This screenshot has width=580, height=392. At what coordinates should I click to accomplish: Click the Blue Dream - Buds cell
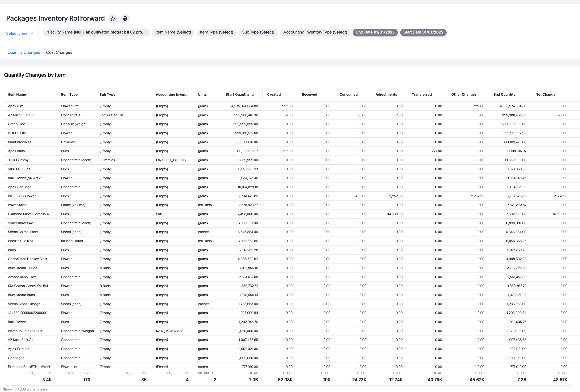pos(30,268)
